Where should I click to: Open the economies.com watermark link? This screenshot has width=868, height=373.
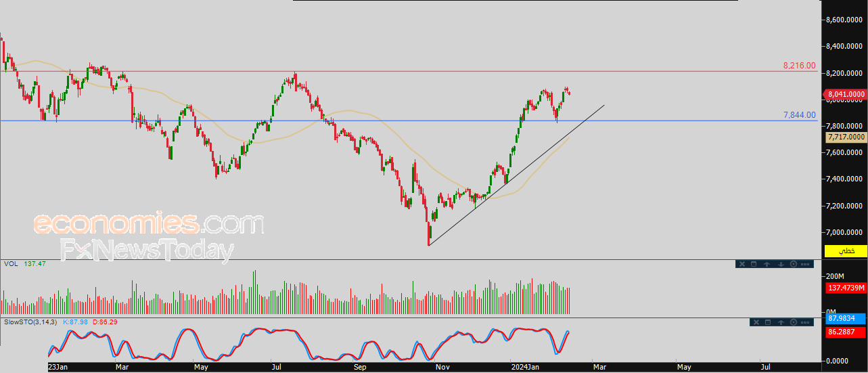click(149, 223)
